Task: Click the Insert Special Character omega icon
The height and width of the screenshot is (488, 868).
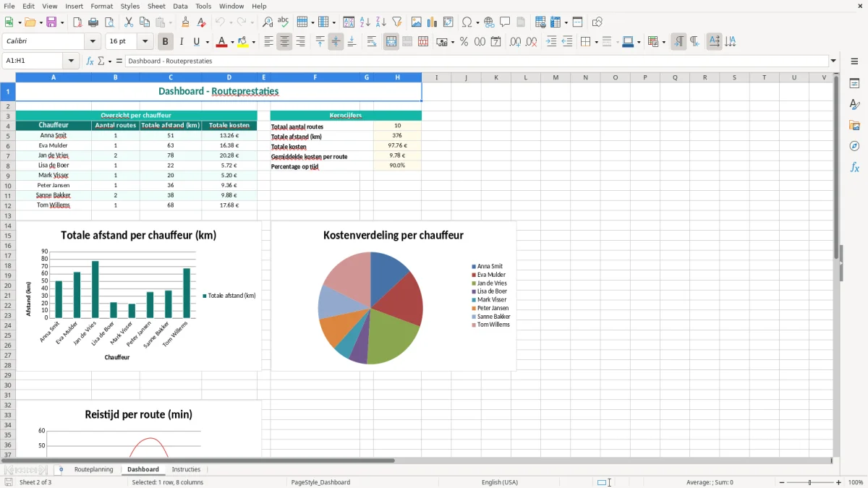Action: [x=467, y=22]
